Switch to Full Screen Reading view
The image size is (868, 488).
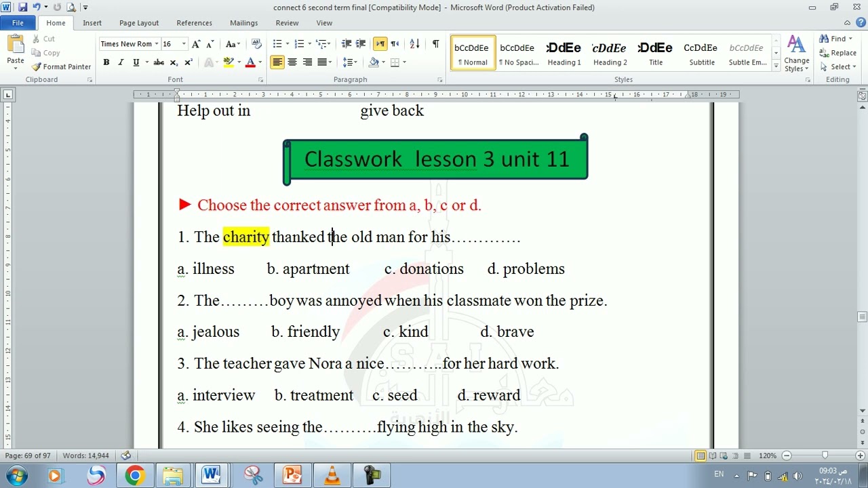coord(712,455)
